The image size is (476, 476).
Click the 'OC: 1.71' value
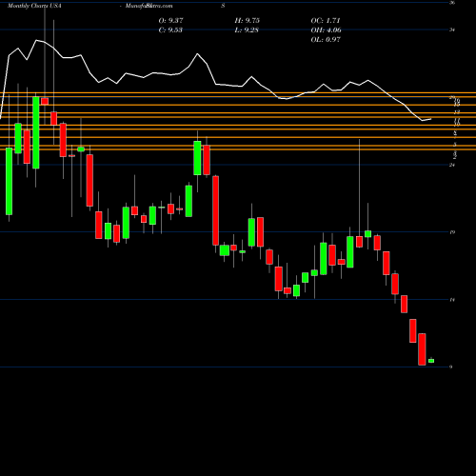pyautogui.click(x=326, y=21)
